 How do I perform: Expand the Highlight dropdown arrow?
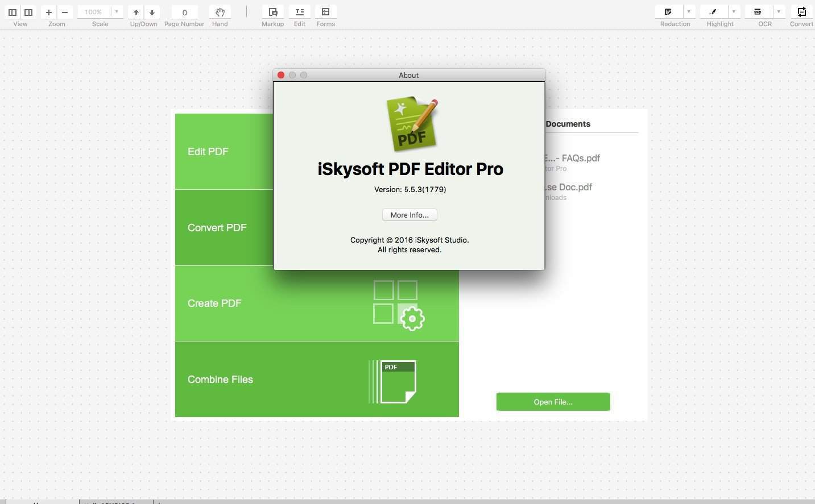pyautogui.click(x=734, y=12)
